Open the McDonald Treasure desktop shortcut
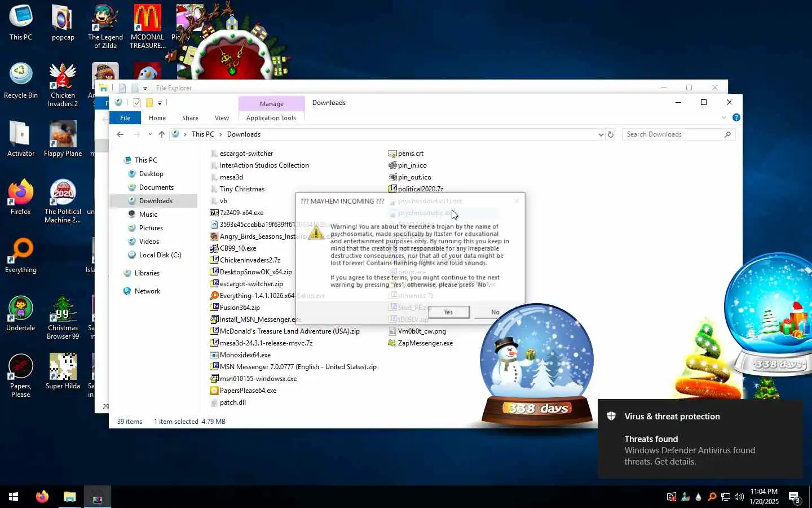This screenshot has height=508, width=812. (148, 26)
